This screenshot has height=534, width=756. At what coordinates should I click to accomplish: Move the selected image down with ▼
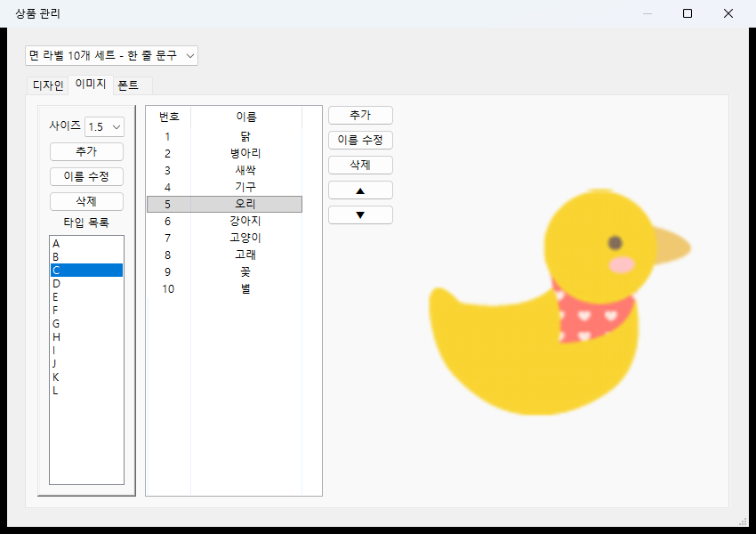pyautogui.click(x=360, y=215)
